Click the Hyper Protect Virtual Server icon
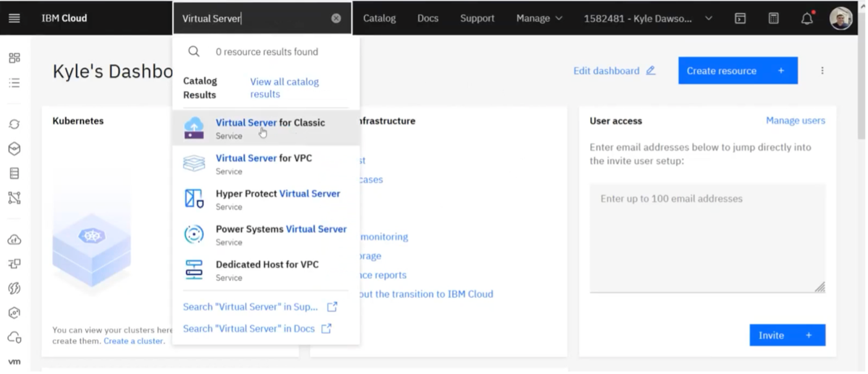868x374 pixels. [194, 198]
